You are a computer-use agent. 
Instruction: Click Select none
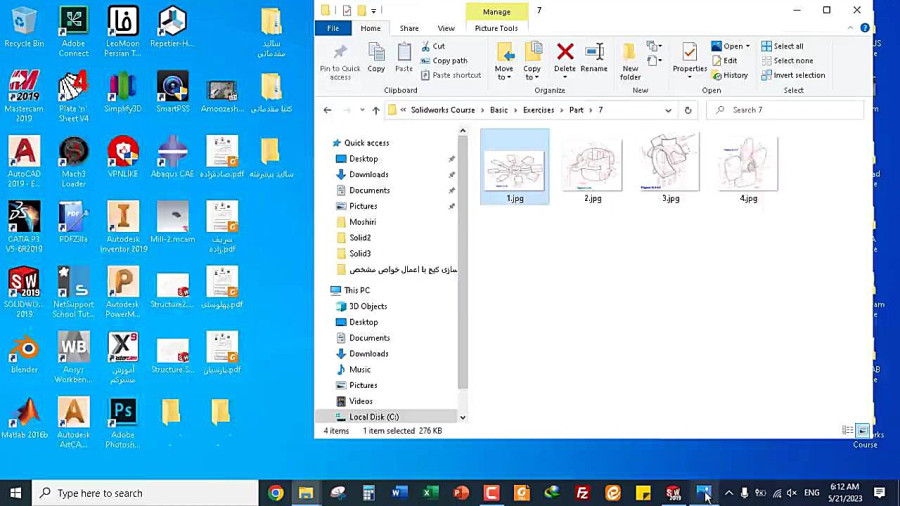pos(787,60)
